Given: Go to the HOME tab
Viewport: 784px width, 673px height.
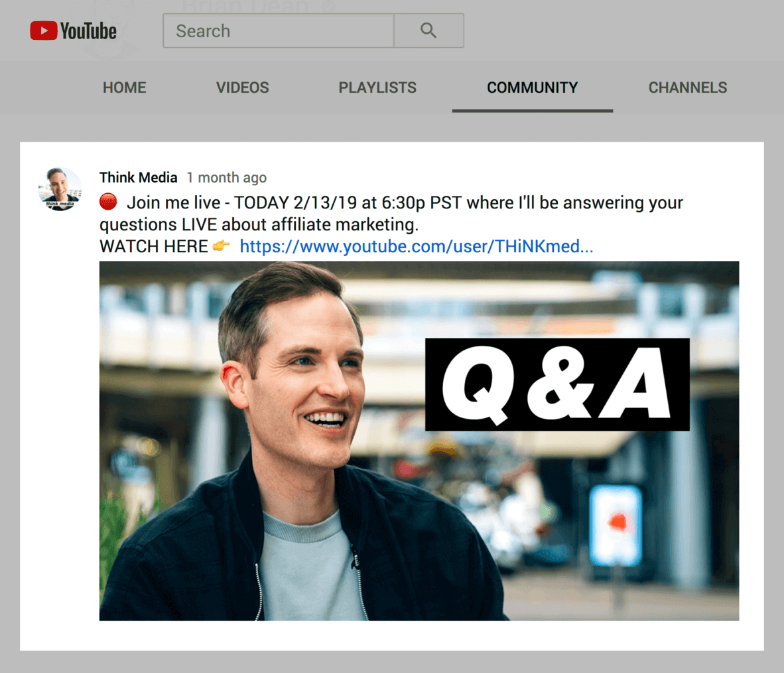Looking at the screenshot, I should [124, 87].
